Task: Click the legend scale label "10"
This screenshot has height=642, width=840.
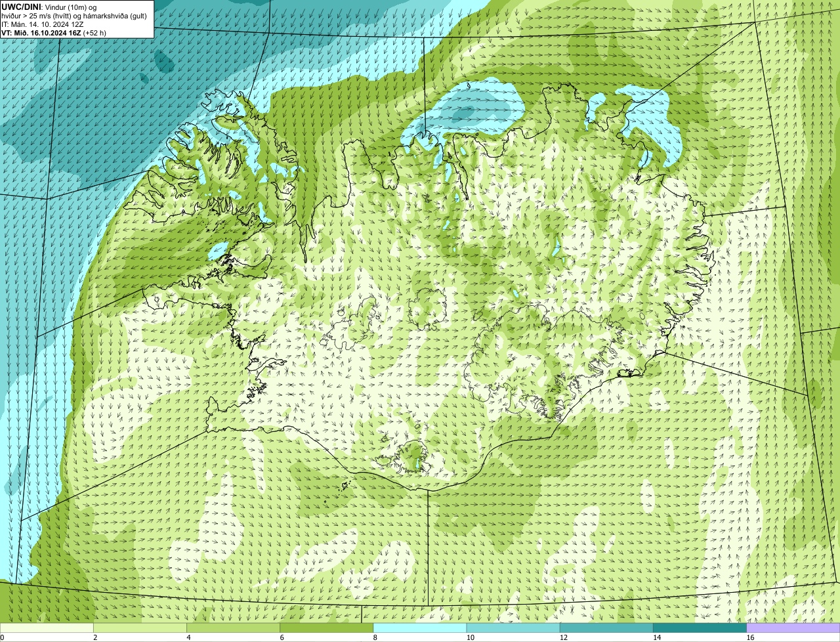Action: (471, 637)
